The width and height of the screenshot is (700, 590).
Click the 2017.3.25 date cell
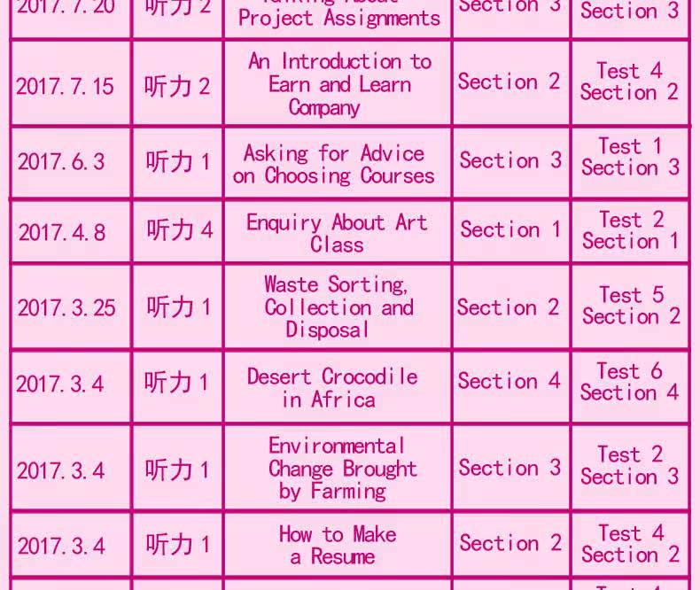(x=66, y=307)
